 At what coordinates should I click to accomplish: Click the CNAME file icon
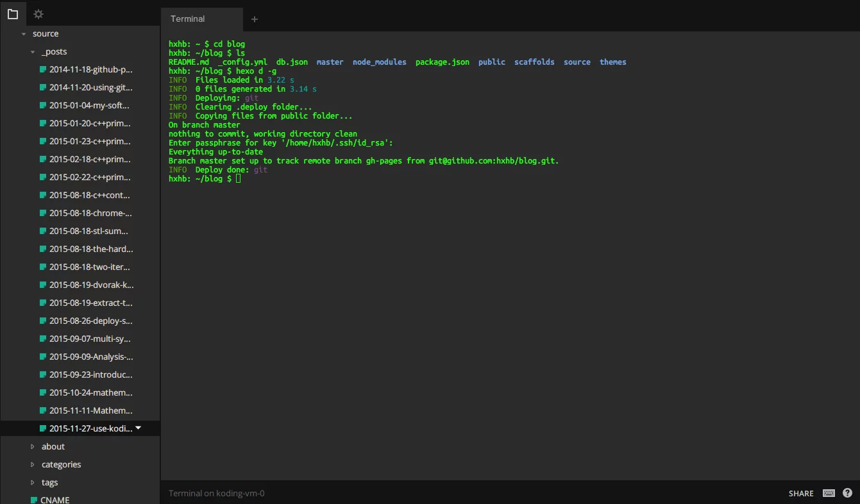click(x=34, y=500)
